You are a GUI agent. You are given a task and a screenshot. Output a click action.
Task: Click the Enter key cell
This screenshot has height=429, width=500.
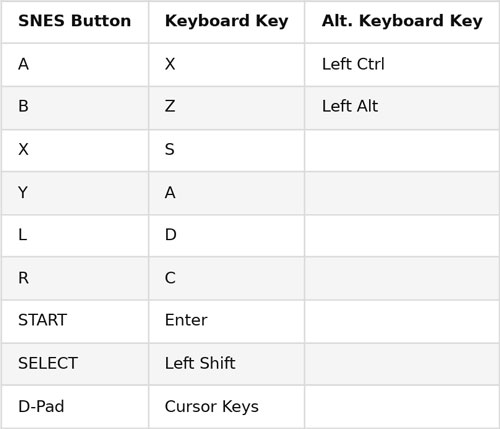(186, 320)
